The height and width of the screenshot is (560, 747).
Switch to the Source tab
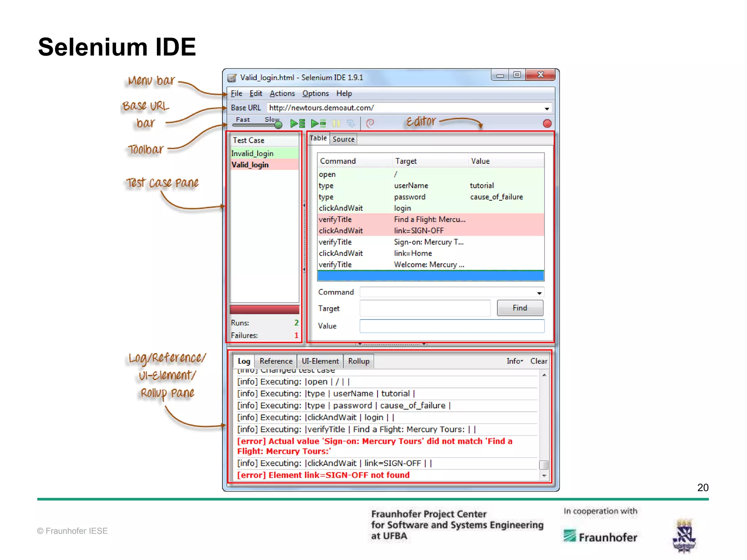tap(343, 139)
